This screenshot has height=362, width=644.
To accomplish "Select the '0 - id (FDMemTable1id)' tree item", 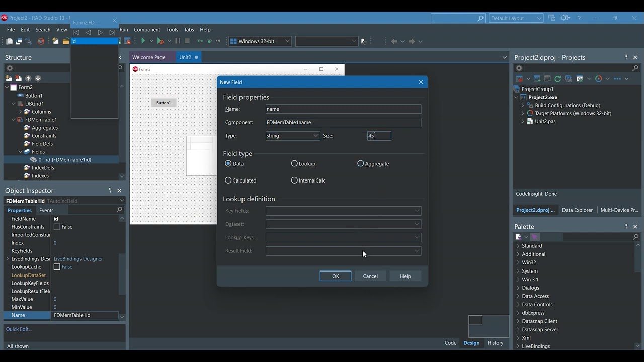I will (64, 160).
